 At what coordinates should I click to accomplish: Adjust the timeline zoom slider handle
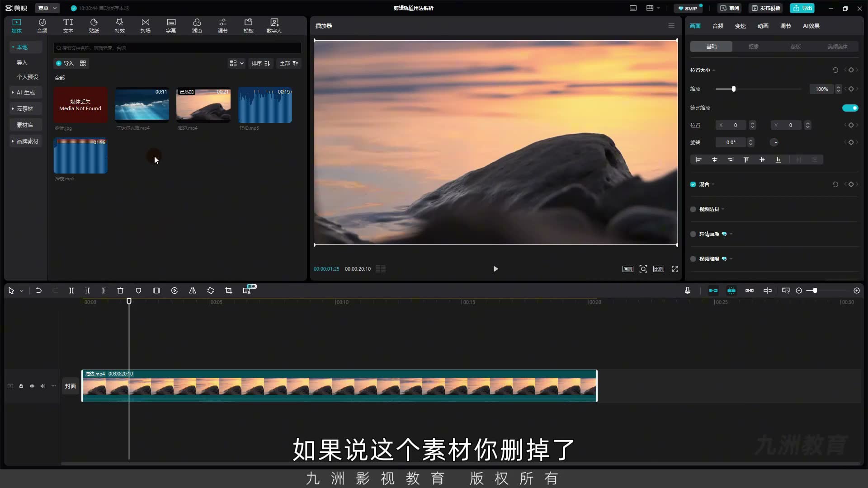point(815,291)
